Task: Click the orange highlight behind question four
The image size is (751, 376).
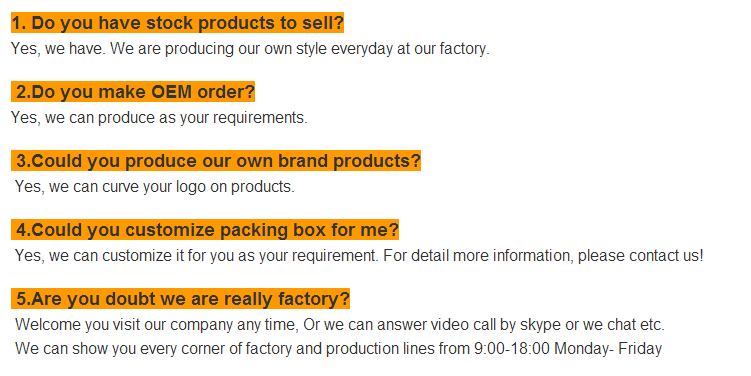Action: (x=205, y=229)
